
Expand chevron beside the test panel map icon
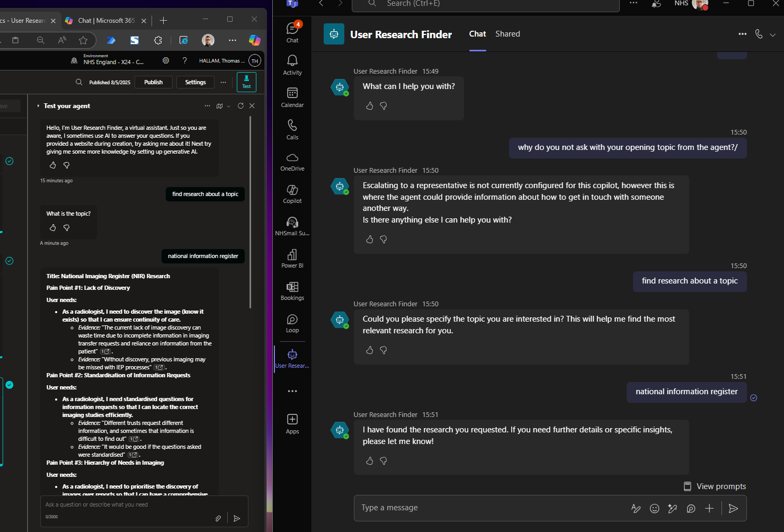tap(229, 106)
